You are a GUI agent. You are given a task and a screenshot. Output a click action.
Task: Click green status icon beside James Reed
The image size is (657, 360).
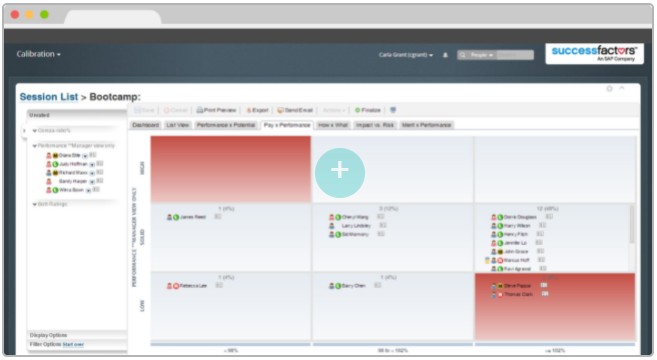click(176, 217)
